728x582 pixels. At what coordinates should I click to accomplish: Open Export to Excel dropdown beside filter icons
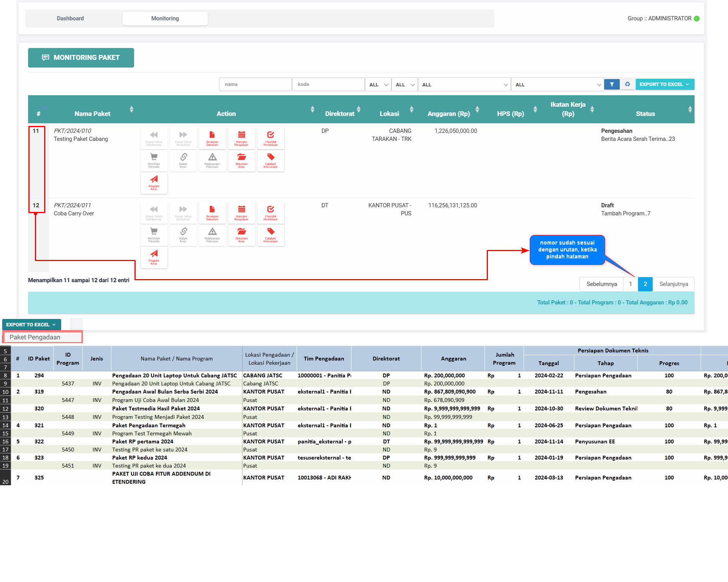point(664,84)
